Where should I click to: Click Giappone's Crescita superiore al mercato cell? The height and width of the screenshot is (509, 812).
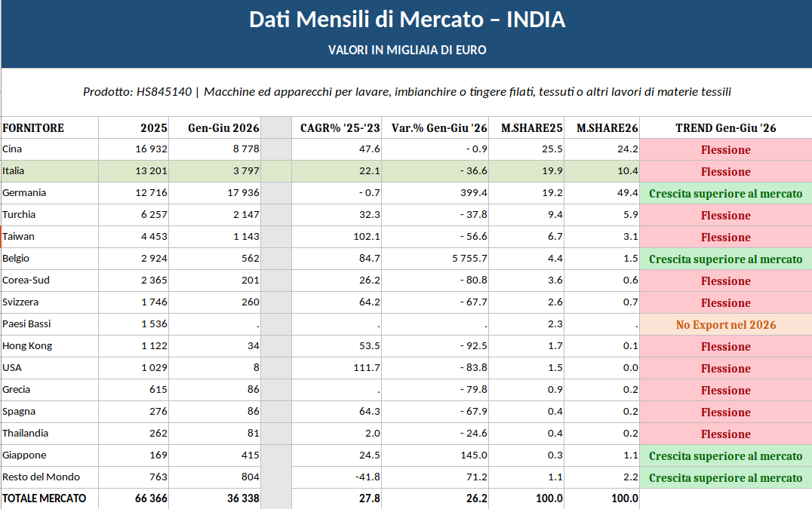[725, 455]
